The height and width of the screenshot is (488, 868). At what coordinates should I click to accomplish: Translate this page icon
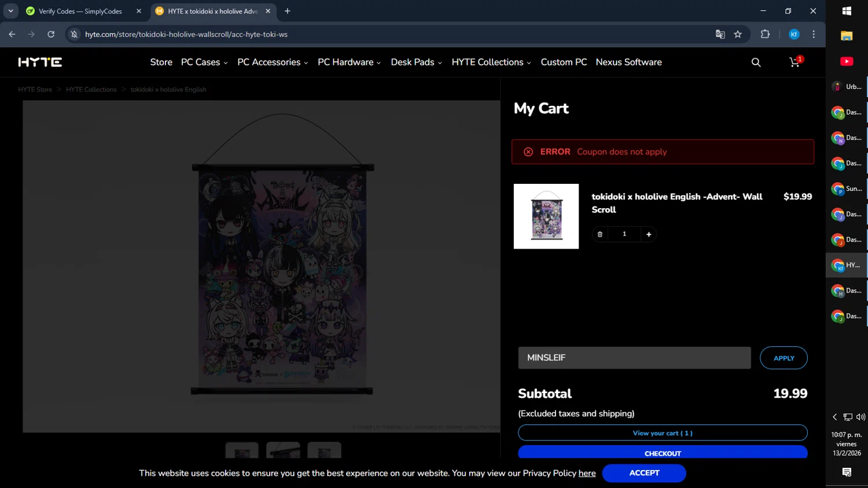tap(720, 34)
